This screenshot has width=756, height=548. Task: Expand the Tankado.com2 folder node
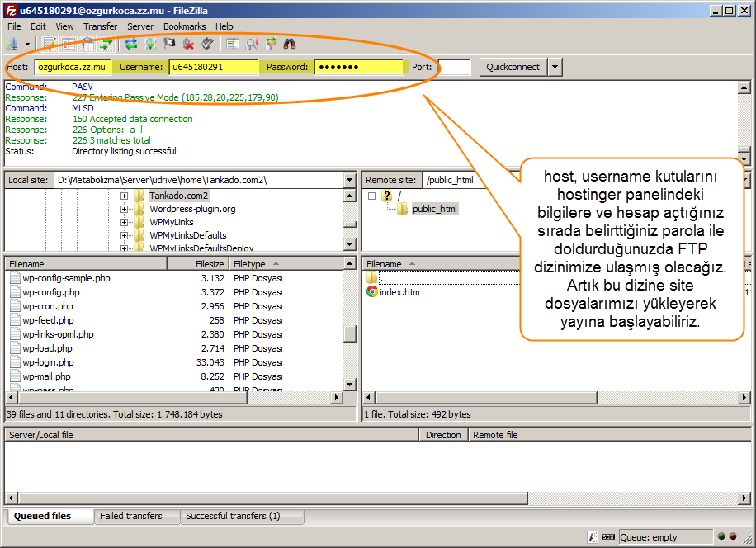coord(125,196)
